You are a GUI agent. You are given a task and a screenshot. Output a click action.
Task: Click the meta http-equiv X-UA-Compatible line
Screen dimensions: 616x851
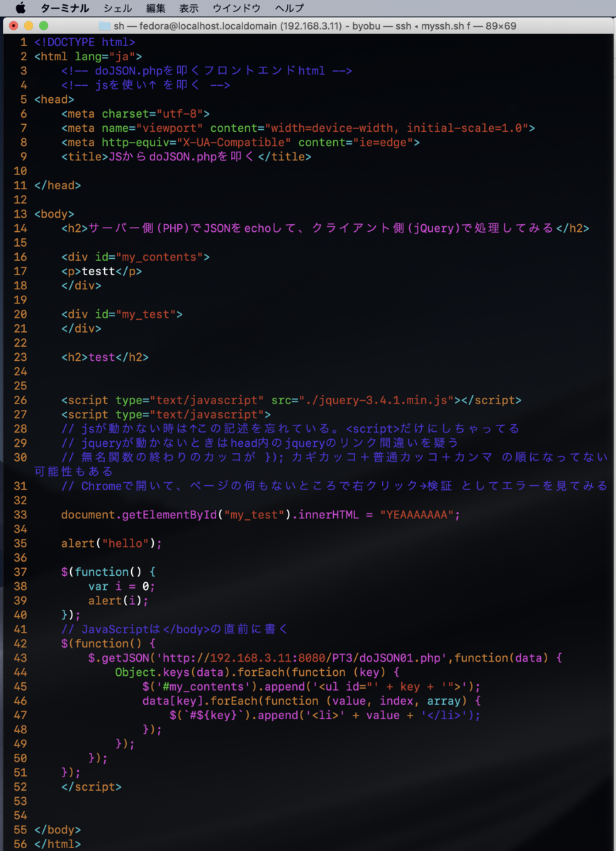point(240,143)
